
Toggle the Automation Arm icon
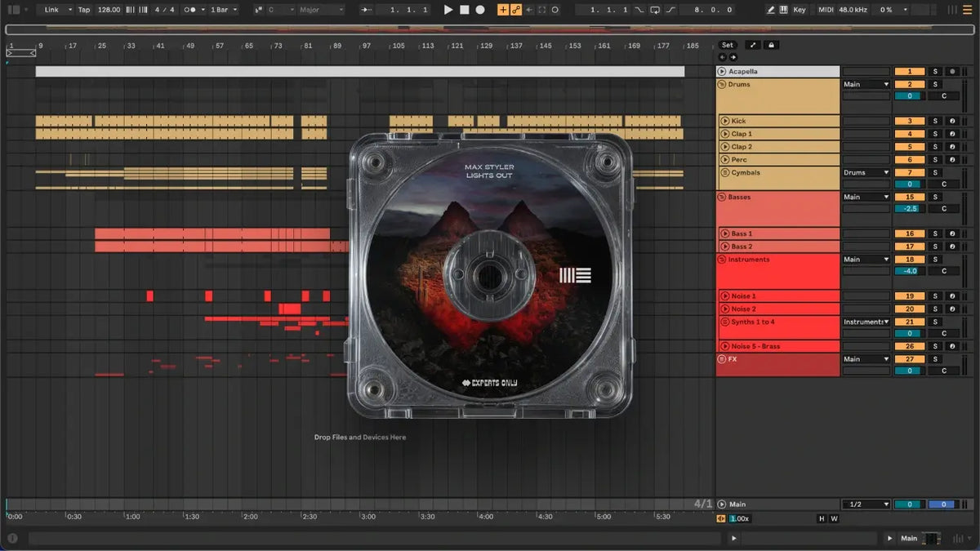(x=516, y=10)
